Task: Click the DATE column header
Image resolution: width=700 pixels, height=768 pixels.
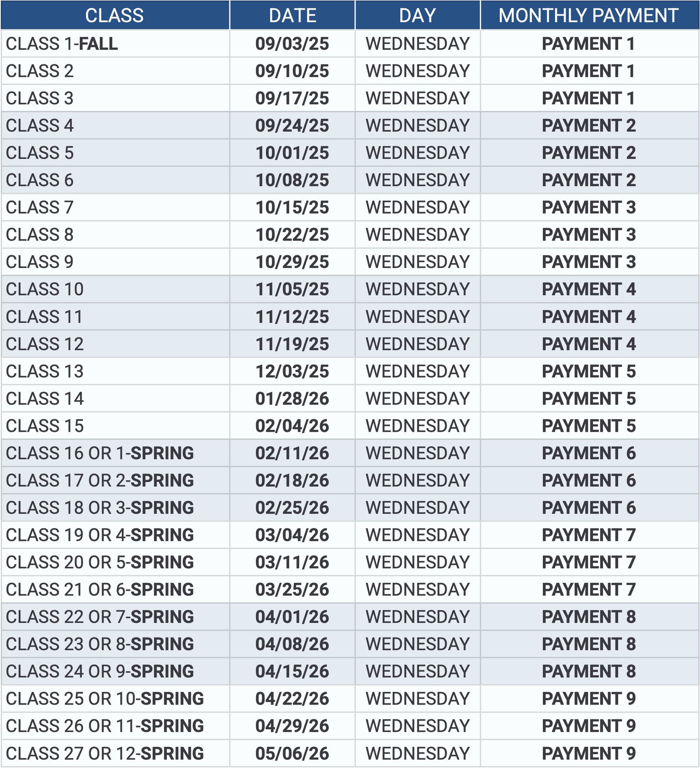Action: pyautogui.click(x=292, y=16)
